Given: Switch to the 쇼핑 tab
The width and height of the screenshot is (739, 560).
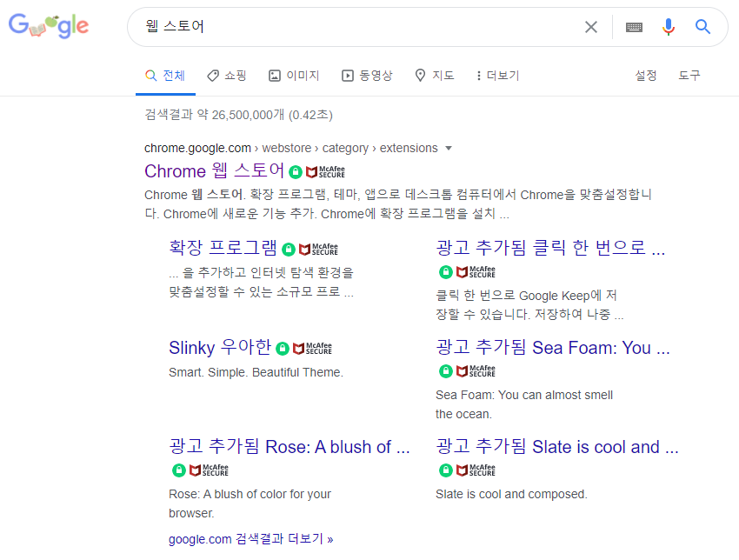Looking at the screenshot, I should (x=227, y=76).
